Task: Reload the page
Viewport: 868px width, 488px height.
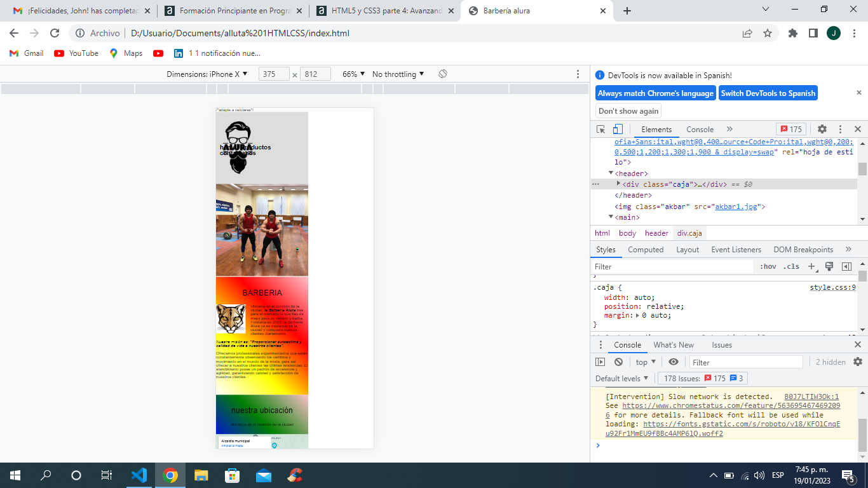Action: [x=55, y=33]
